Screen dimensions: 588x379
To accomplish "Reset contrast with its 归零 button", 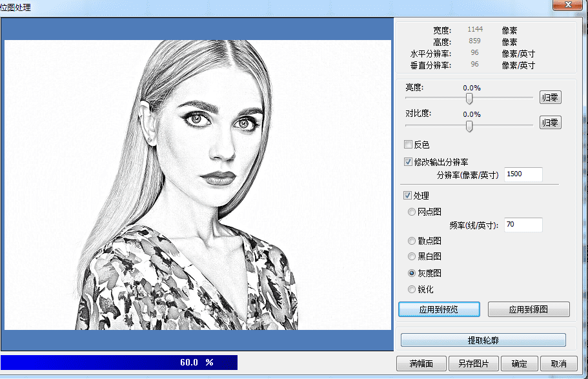I will pyautogui.click(x=550, y=122).
